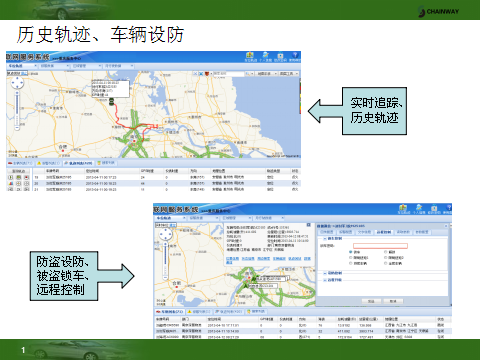Open the rightmost dropdown in upper map toolbar
Screen dimensions: 480x360
(289, 73)
